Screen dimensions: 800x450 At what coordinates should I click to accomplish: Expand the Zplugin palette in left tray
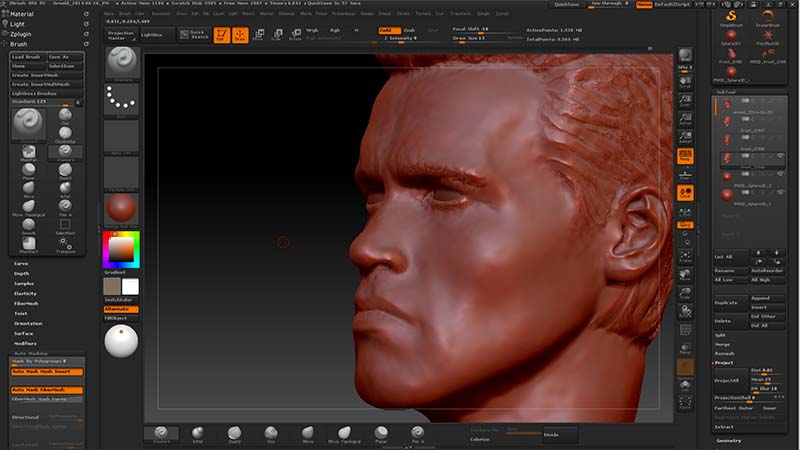[21, 34]
